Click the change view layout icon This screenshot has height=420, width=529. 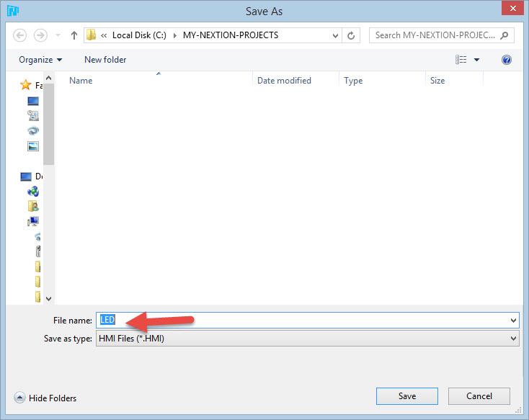[461, 60]
